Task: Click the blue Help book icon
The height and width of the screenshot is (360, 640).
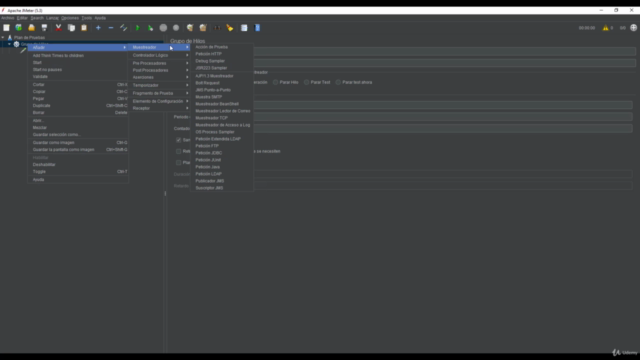Action: [x=257, y=28]
